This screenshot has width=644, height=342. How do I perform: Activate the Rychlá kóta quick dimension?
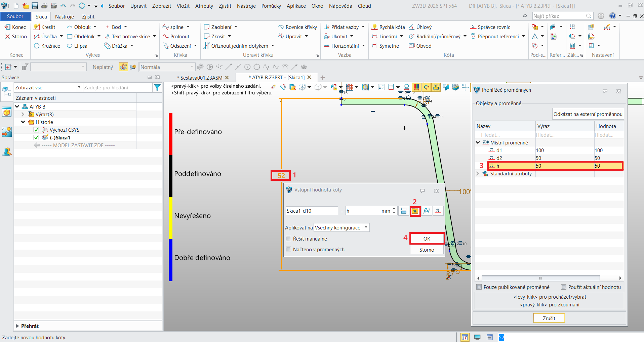(388, 27)
